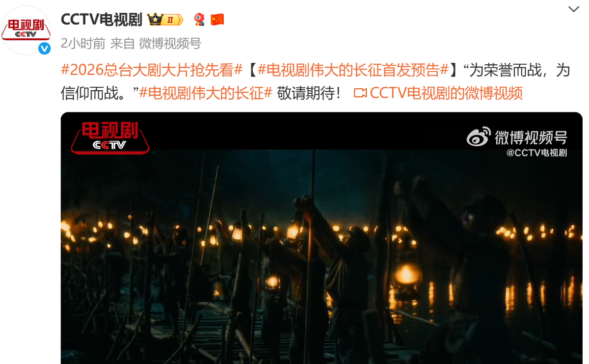Click the 微博视频号 watermark text in video
589x364 pixels.
point(531,138)
